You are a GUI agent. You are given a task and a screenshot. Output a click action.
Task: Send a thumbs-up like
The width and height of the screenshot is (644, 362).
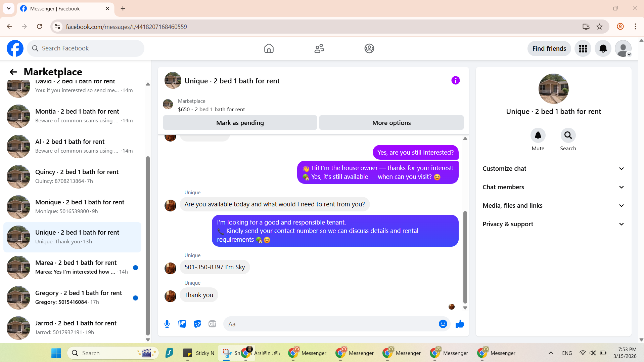(x=460, y=324)
